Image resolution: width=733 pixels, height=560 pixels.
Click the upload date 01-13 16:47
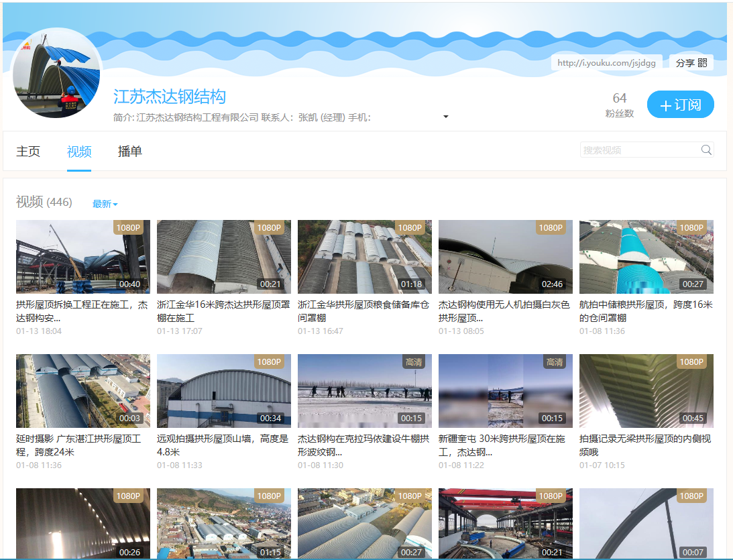pos(320,331)
